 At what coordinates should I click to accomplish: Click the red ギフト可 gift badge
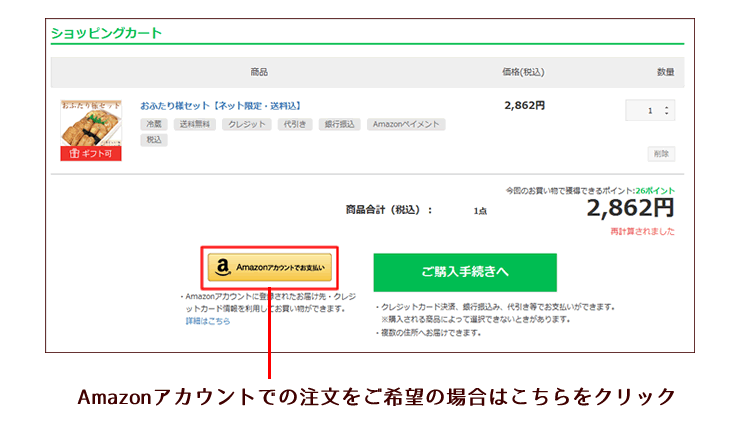91,154
